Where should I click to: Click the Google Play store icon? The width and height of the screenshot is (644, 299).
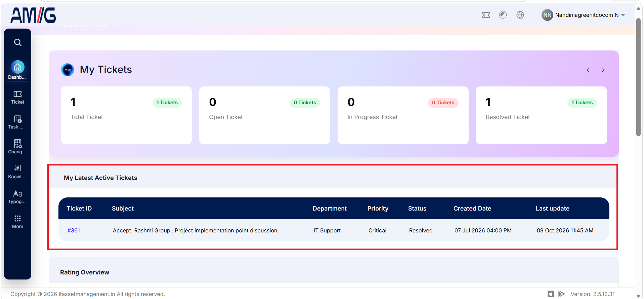[x=561, y=294]
